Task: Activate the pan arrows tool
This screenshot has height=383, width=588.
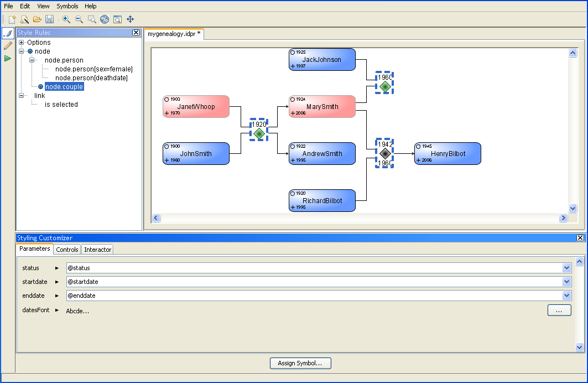Action: click(131, 19)
